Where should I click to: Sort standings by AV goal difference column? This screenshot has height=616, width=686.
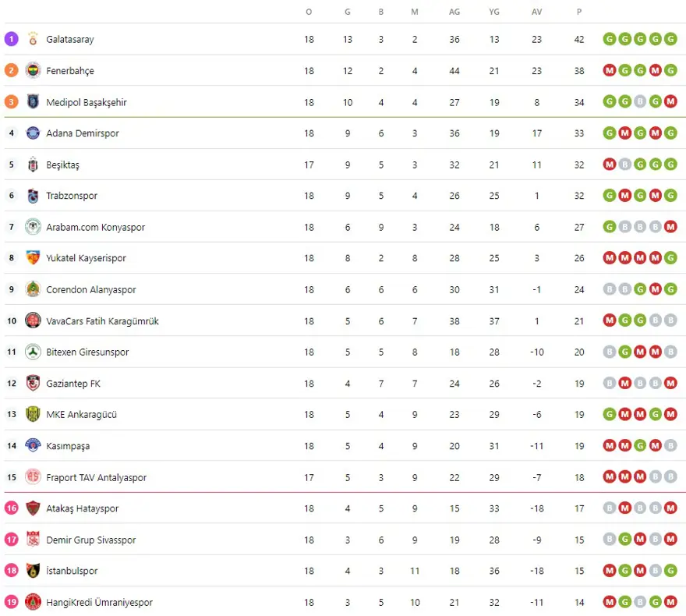537,12
